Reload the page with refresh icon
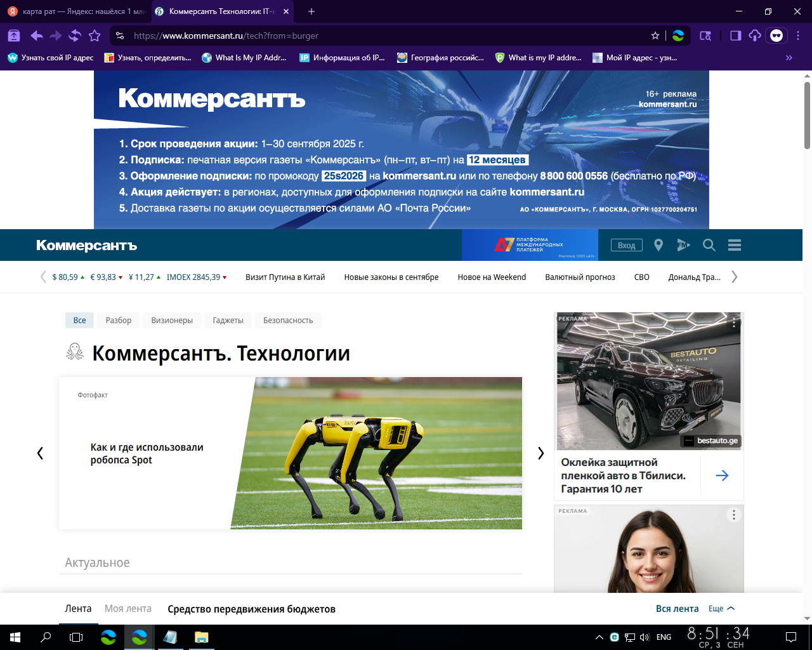This screenshot has height=650, width=812. 75,36
